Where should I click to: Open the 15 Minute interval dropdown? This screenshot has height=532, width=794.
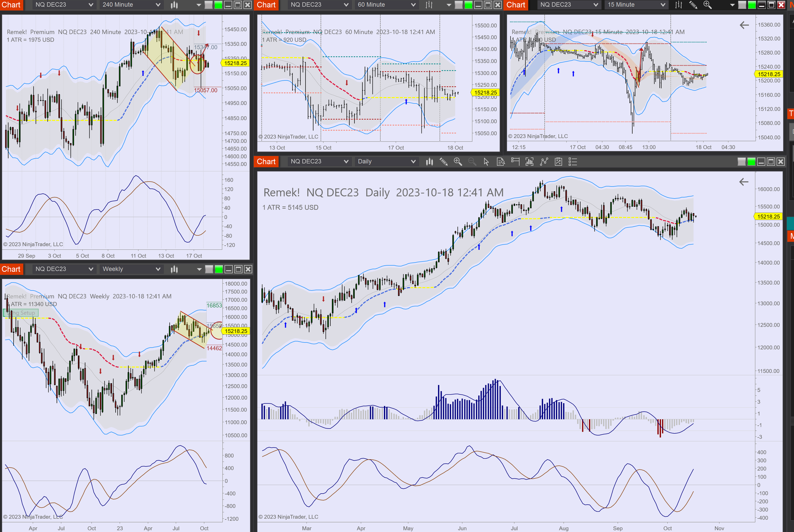636,5
